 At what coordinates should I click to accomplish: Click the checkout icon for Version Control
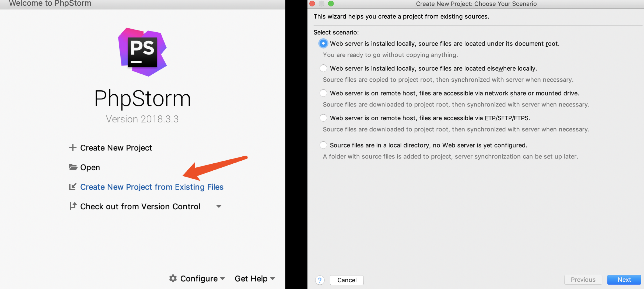point(73,206)
